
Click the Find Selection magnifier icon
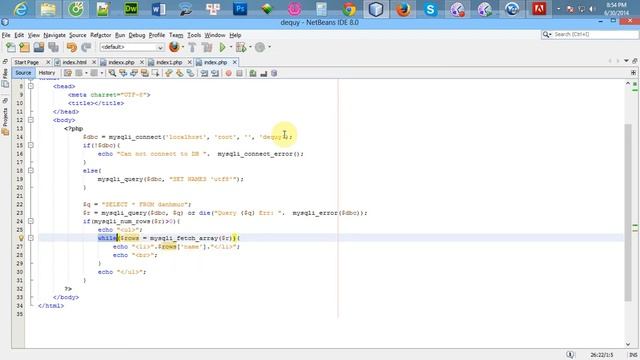pyautogui.click(x=112, y=73)
